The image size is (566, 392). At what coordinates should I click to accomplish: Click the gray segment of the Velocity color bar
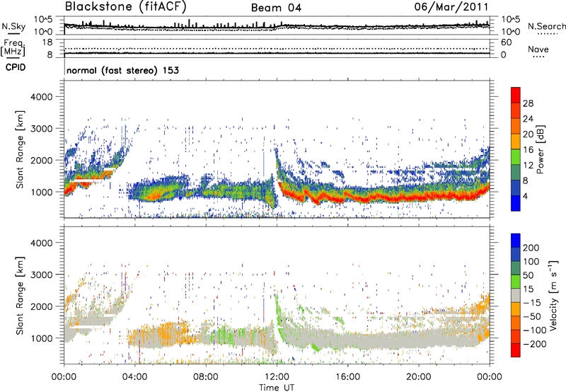point(516,295)
